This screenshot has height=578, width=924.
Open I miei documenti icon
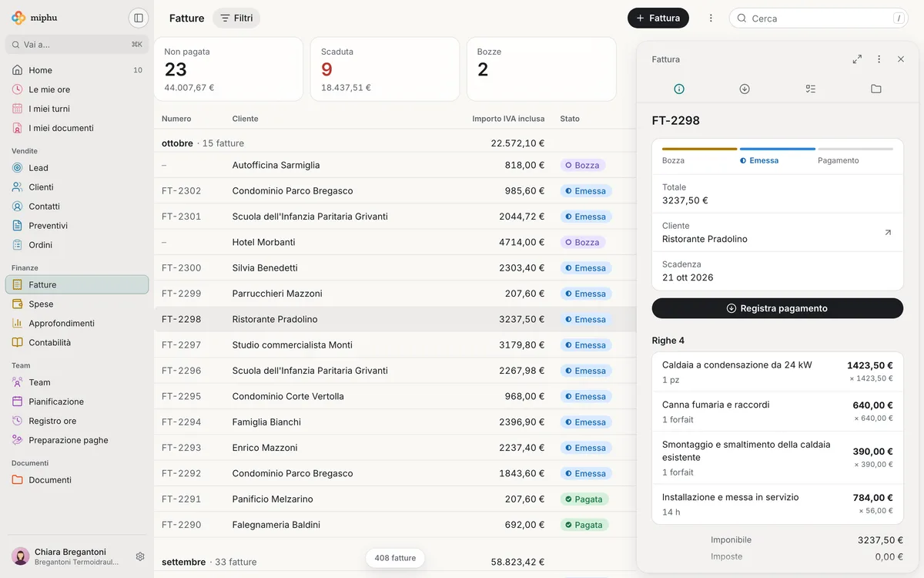click(18, 128)
